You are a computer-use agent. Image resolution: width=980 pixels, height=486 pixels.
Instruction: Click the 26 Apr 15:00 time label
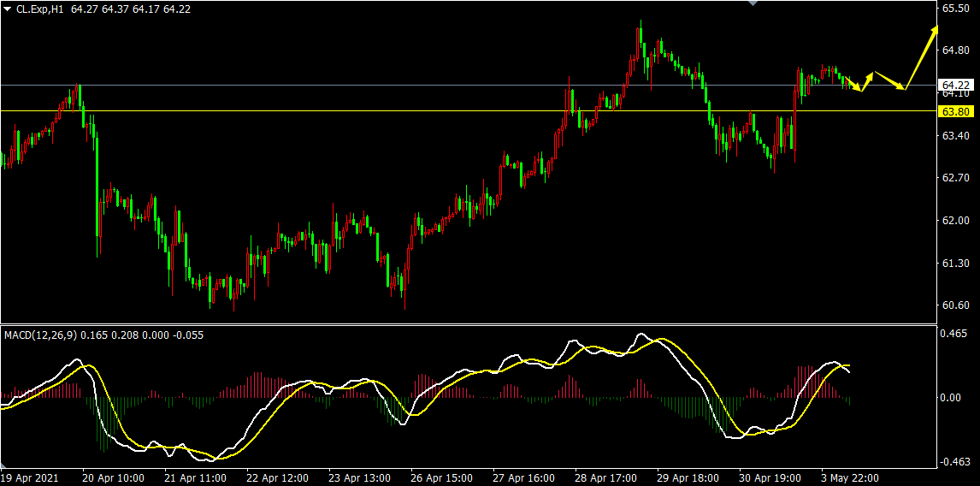[440, 477]
